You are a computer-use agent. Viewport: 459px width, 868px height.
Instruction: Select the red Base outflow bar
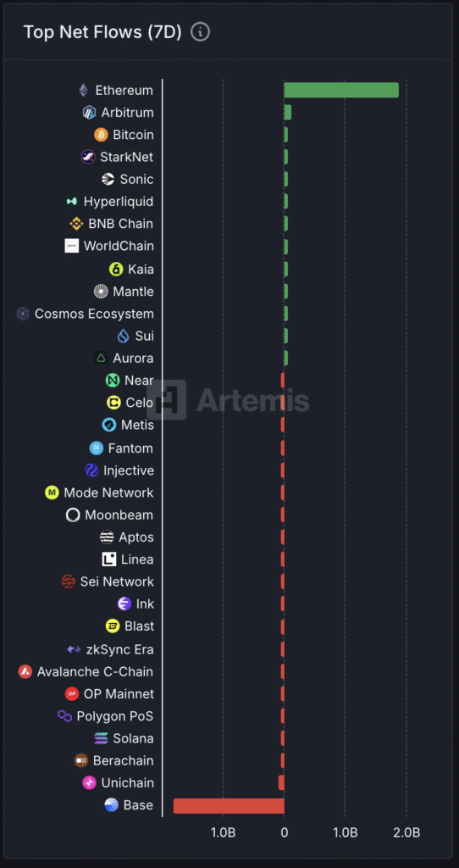tap(229, 806)
